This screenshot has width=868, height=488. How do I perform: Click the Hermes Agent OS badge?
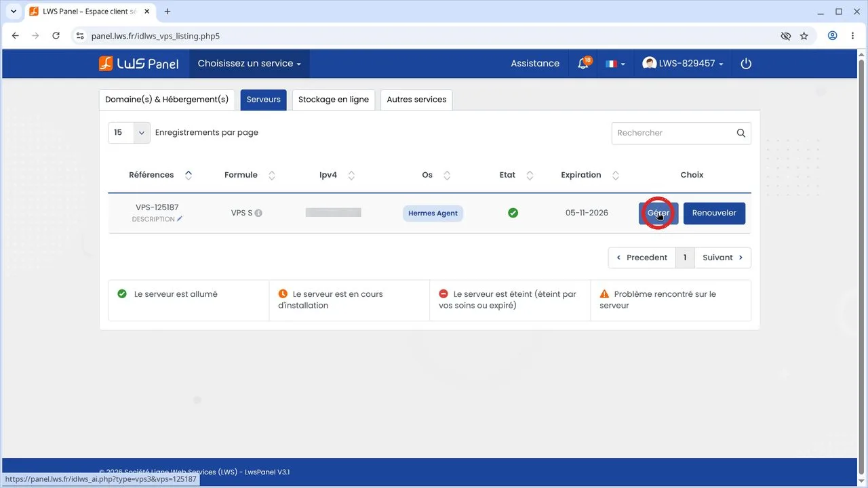coord(433,213)
